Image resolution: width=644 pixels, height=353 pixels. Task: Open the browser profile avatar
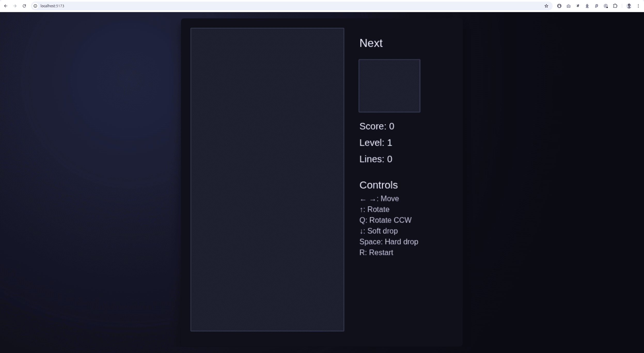point(629,6)
